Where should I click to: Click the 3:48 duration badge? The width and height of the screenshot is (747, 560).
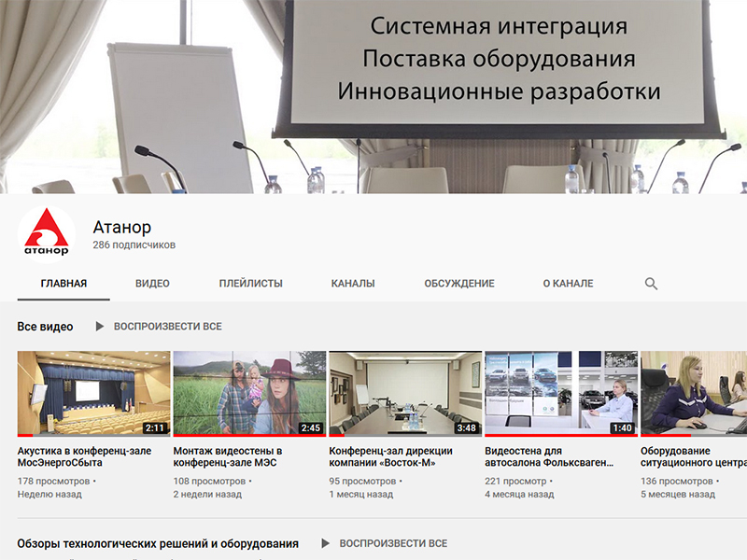[466, 427]
